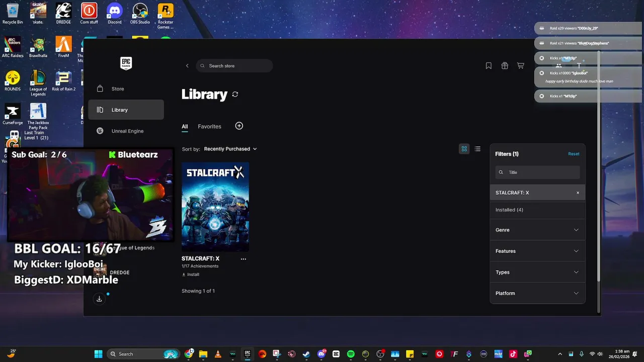Click Install under STALCRAFT: X
Viewport: 644px width, 362px height.
(190, 275)
